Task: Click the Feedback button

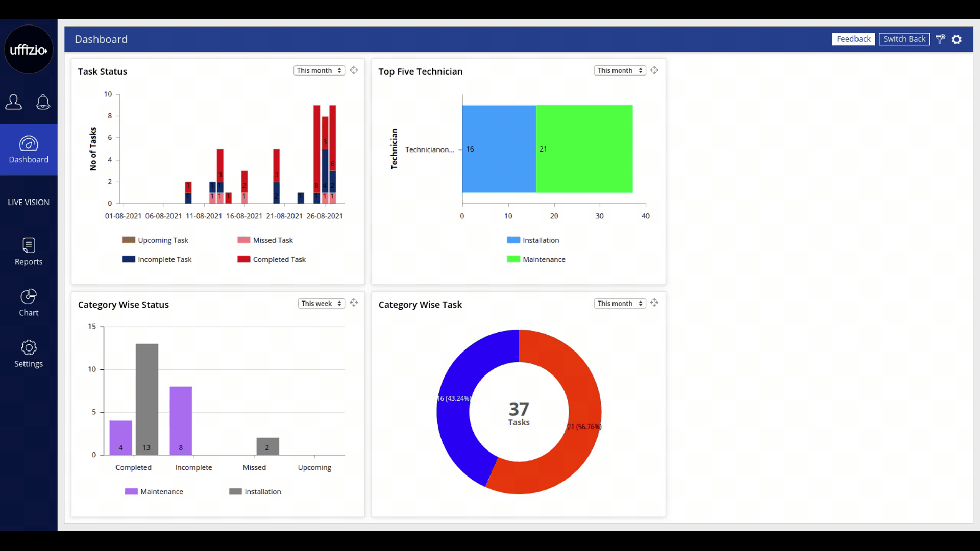Action: 853,39
